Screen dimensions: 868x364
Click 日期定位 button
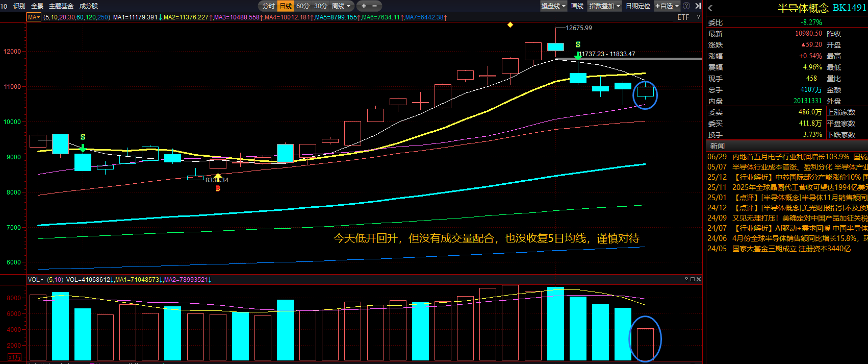tap(638, 6)
